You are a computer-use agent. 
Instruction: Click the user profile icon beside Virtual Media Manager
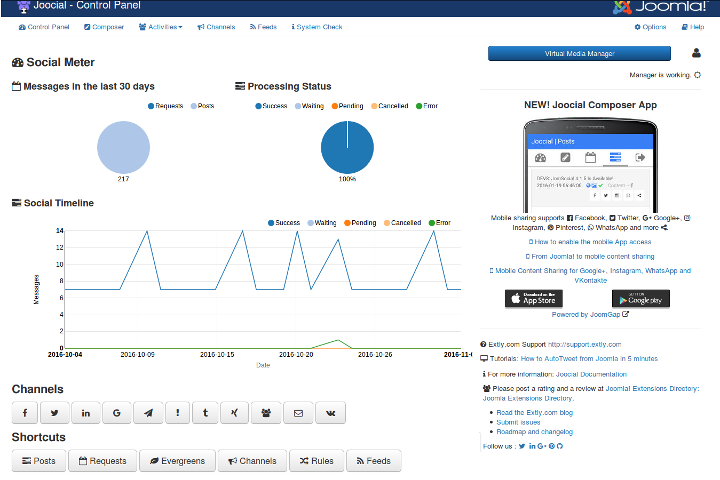tap(696, 53)
